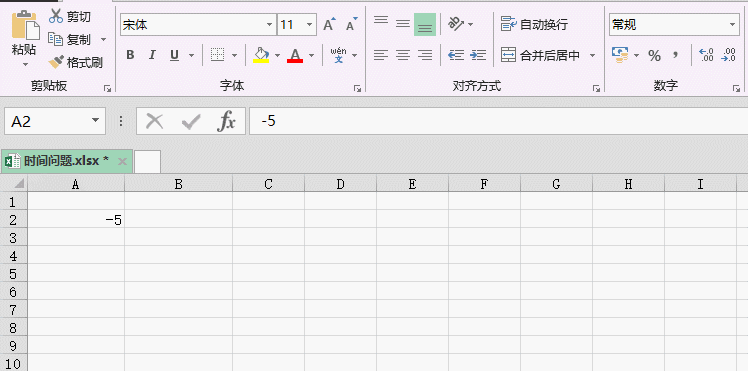Image resolution: width=748 pixels, height=371 pixels.
Task: Click Merge and Center (合并后居中)
Action: 540,55
